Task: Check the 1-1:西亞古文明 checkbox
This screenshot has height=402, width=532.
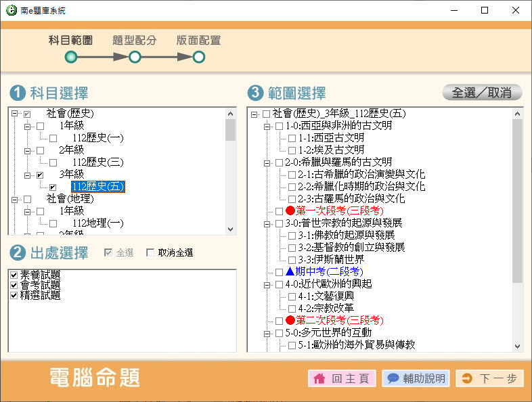Action: [292, 138]
